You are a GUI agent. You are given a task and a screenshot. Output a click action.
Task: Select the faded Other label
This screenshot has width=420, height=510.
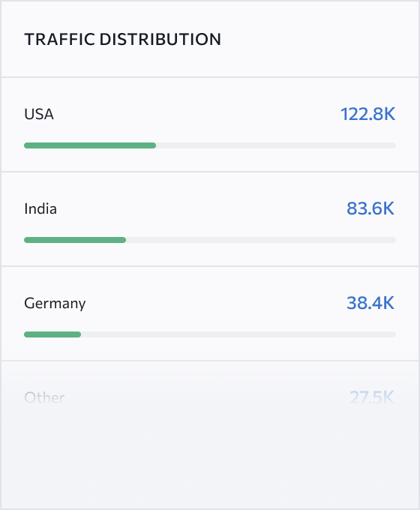tap(44, 397)
